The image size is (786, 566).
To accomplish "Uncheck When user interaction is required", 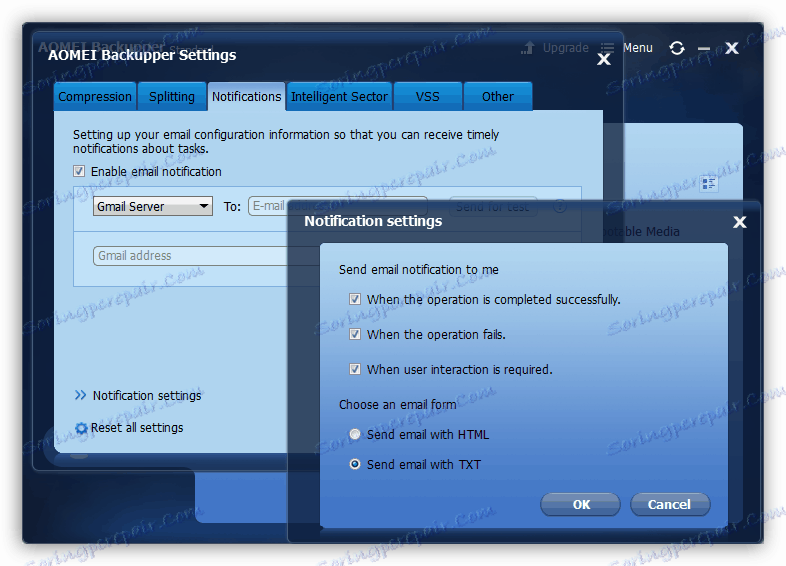I will point(355,369).
